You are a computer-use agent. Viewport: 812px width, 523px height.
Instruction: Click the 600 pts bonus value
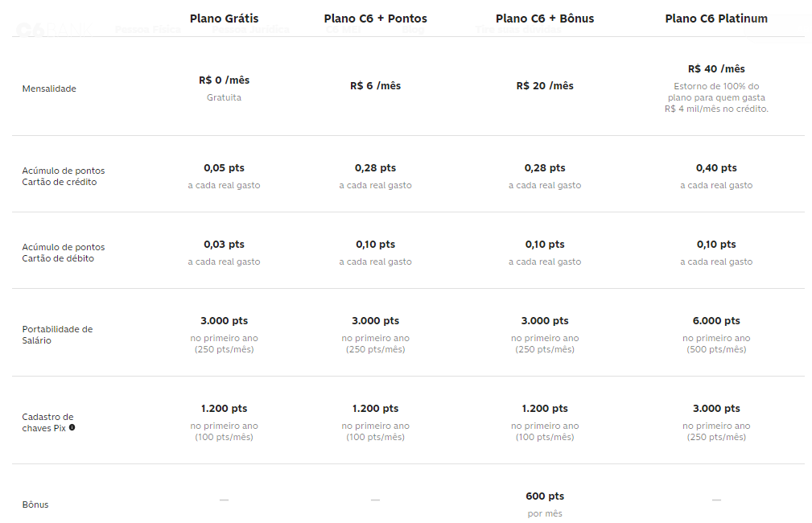pos(545,496)
